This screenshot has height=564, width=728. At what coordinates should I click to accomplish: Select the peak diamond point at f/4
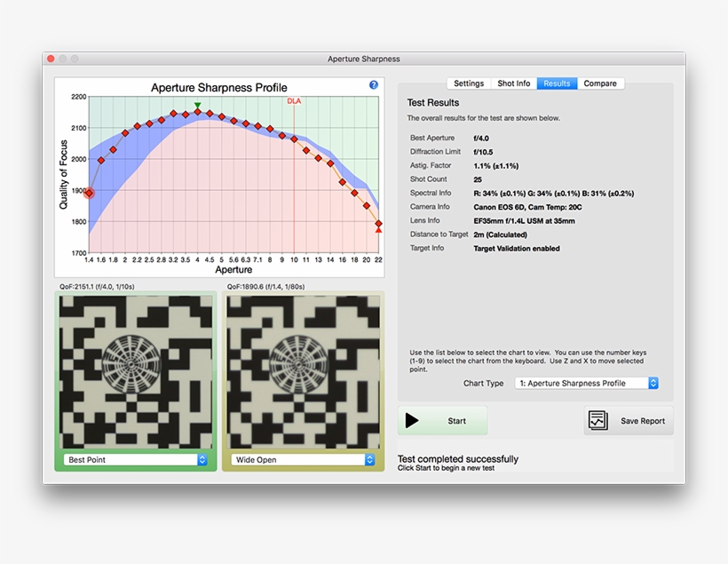click(197, 113)
